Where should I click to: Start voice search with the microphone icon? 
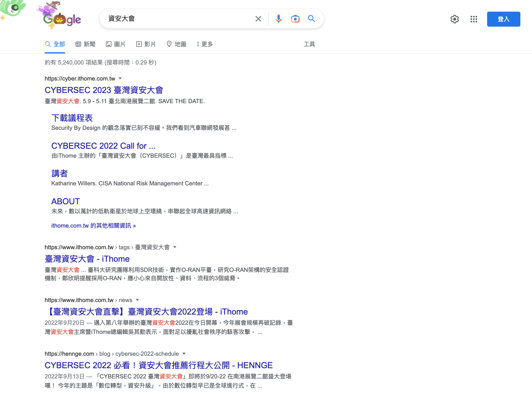[278, 19]
